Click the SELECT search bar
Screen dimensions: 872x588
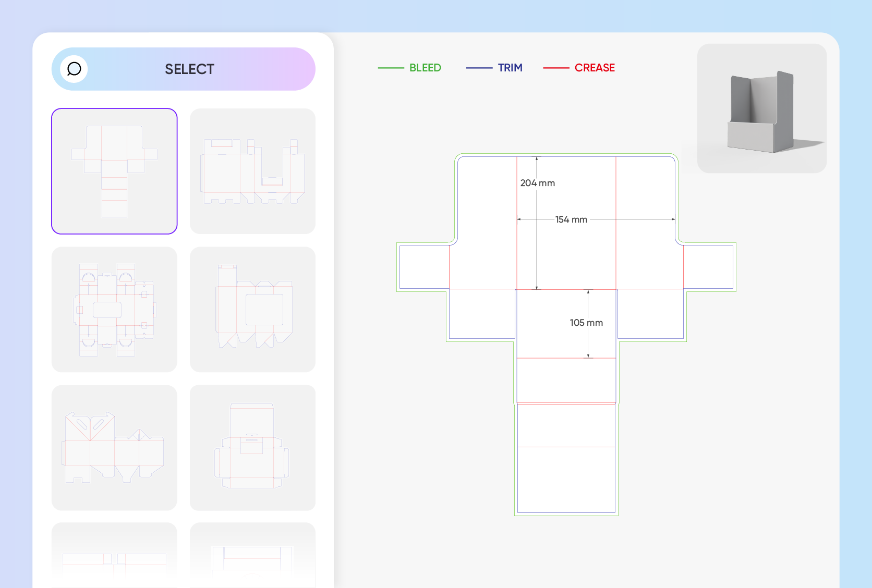[184, 69]
